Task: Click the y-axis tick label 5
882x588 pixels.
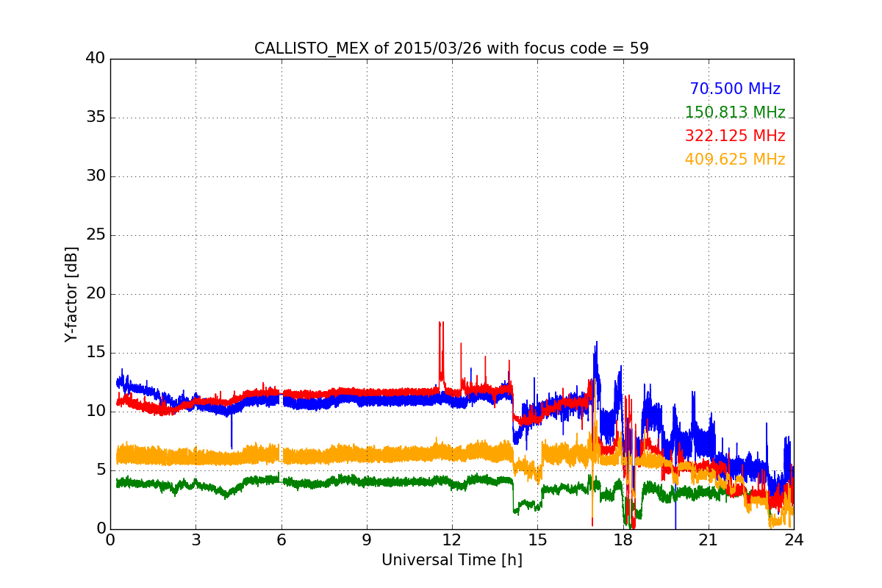Action: [101, 470]
